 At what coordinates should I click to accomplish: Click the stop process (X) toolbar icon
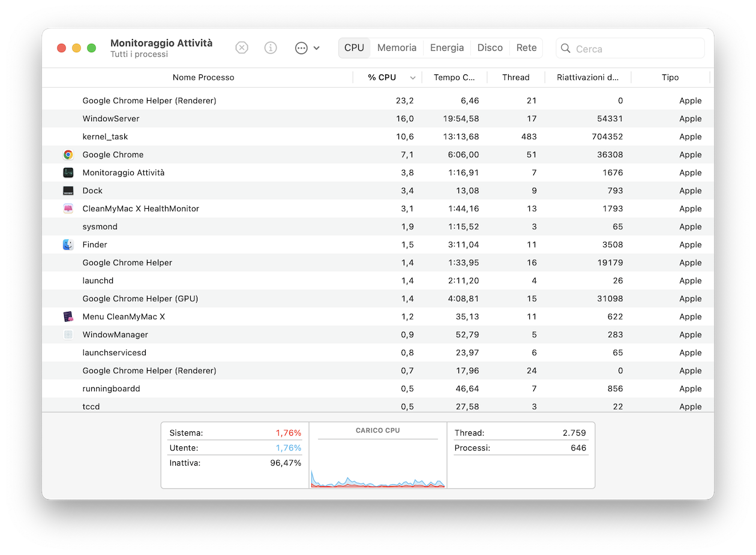[241, 48]
